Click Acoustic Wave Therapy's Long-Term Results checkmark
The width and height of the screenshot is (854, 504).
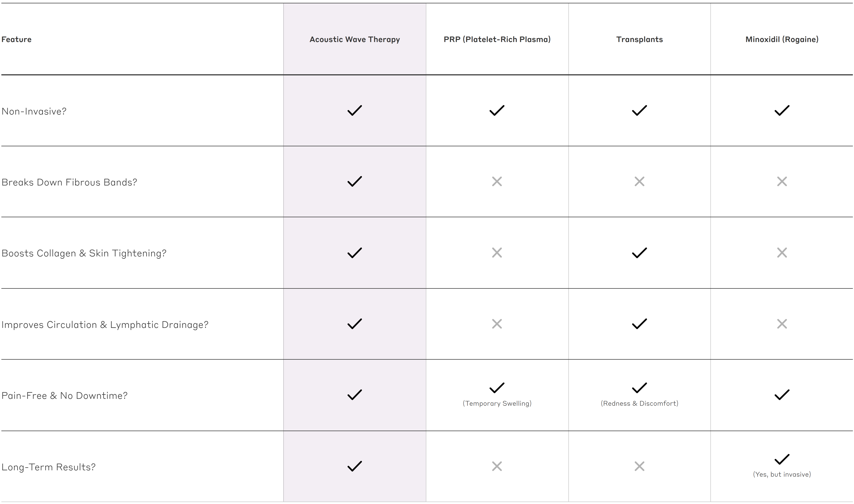point(354,466)
